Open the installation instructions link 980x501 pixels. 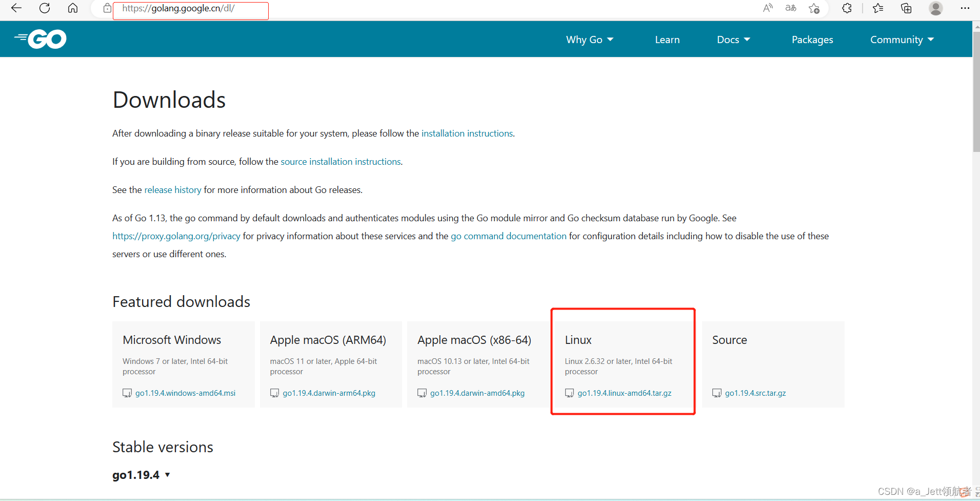click(467, 133)
